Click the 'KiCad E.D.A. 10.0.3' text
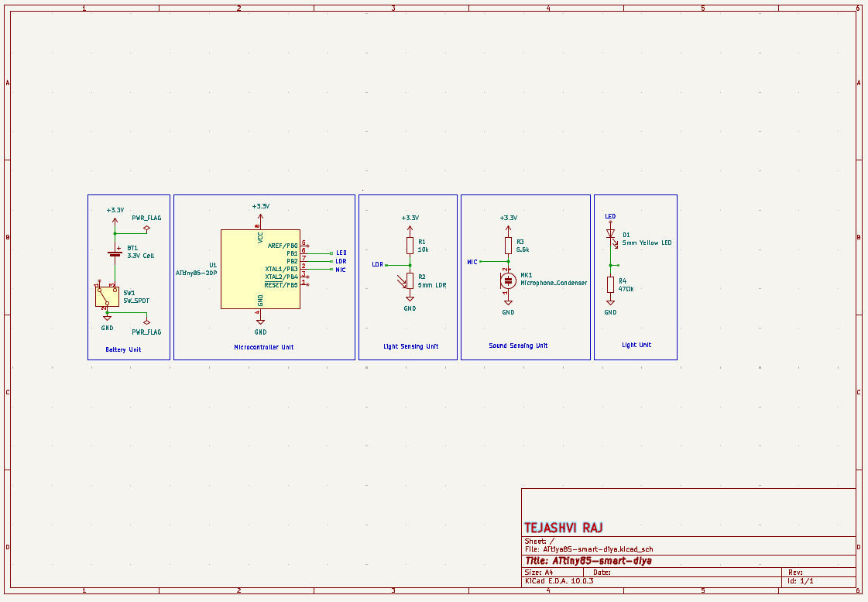This screenshot has height=602, width=868. click(559, 581)
